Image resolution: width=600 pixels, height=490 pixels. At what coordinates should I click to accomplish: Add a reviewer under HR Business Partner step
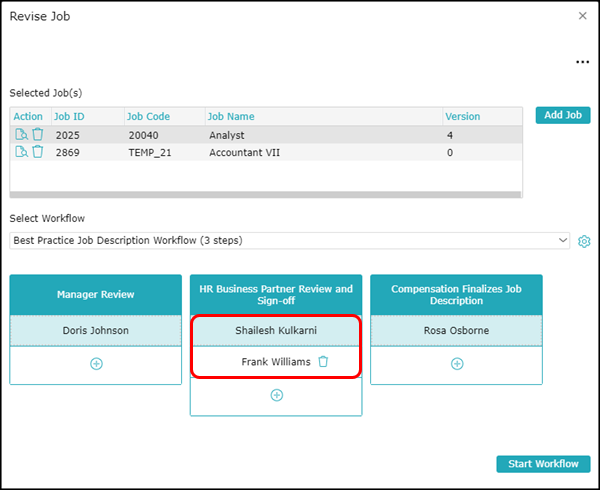click(x=276, y=395)
